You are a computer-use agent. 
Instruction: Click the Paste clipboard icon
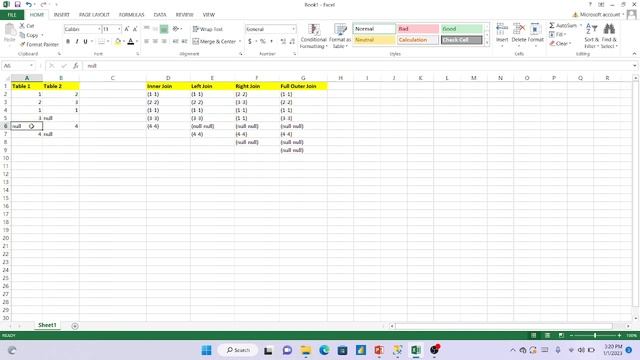point(9,30)
